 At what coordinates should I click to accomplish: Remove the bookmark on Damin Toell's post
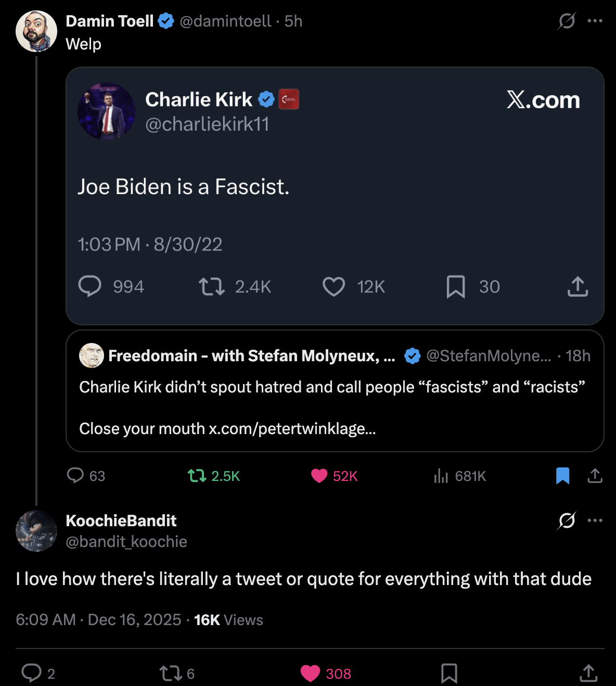[562, 476]
